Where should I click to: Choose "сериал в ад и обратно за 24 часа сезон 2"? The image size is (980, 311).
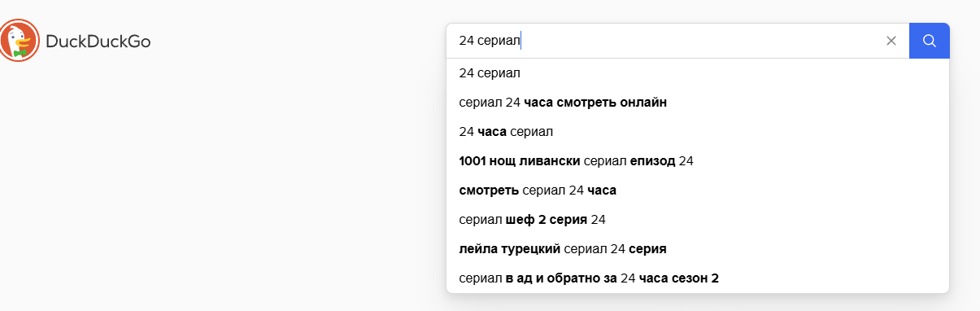click(698, 278)
